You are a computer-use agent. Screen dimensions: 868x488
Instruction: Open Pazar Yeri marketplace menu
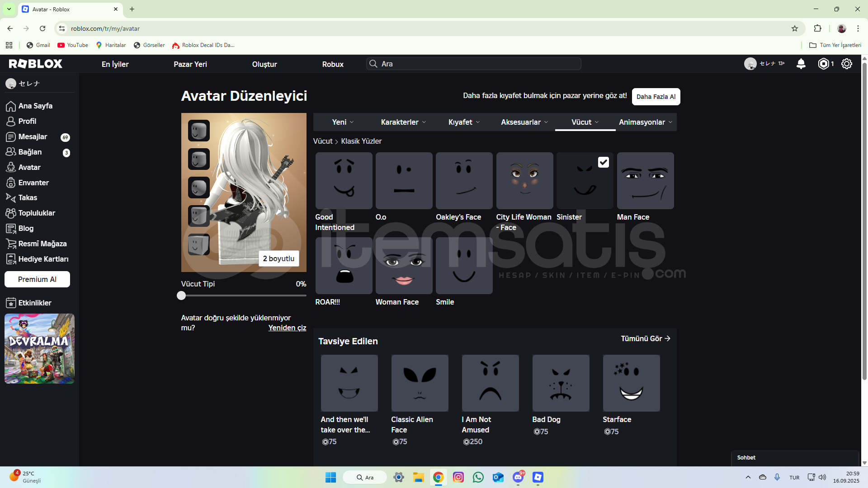(190, 64)
